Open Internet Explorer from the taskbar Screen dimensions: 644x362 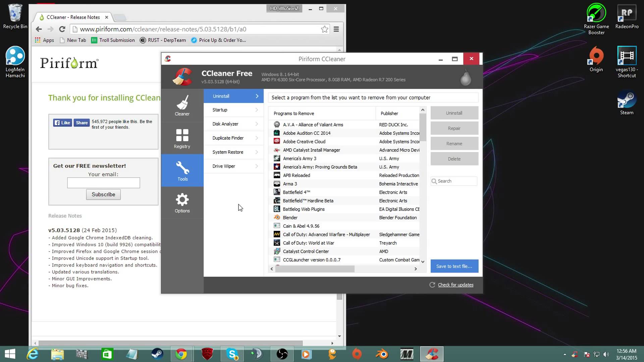[33, 354]
